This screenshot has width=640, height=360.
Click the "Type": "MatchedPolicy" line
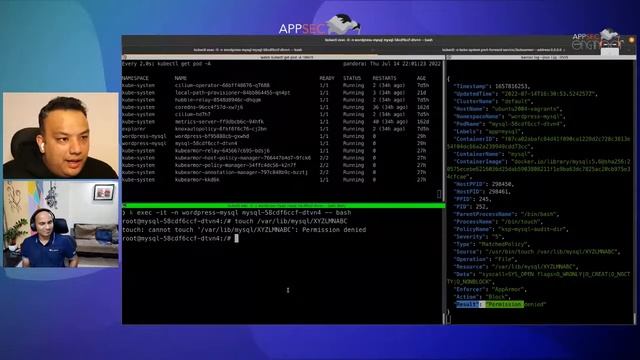click(492, 244)
